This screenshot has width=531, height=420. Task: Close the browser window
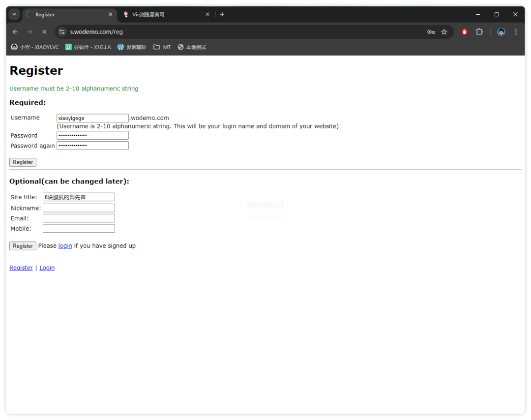tap(515, 14)
